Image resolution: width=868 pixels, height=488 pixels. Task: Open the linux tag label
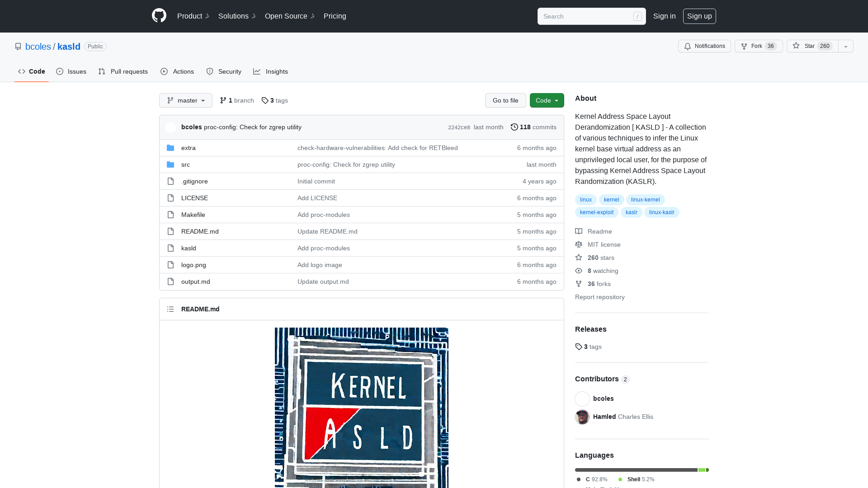pos(586,199)
